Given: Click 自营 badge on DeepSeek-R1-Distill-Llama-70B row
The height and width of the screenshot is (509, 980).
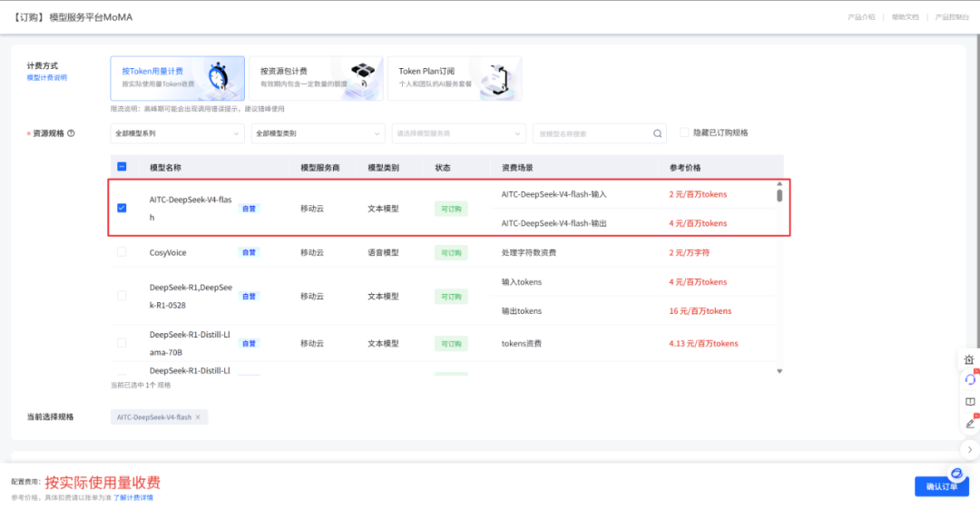Looking at the screenshot, I should [x=249, y=343].
